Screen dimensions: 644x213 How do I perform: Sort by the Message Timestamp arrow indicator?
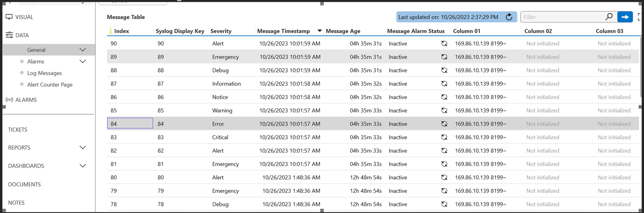pos(319,31)
